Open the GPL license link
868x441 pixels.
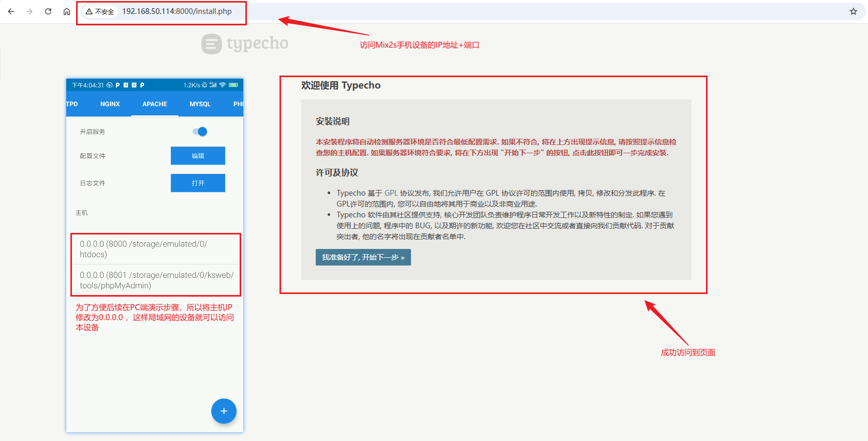click(391, 193)
